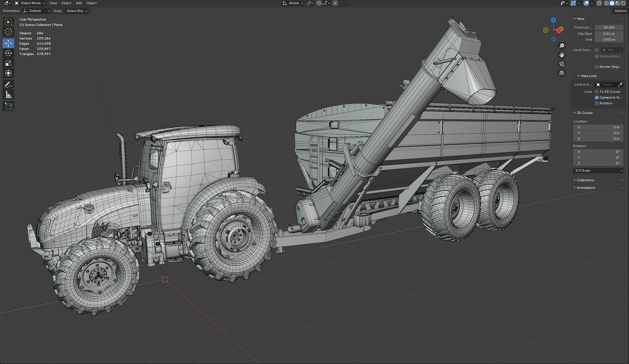Click the Focal Length 50 mm field
The width and height of the screenshot is (629, 364).
609,28
